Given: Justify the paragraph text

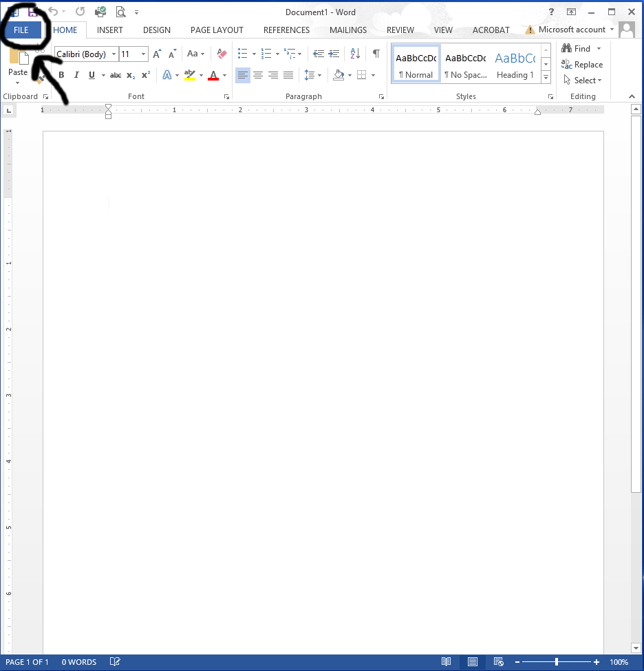Looking at the screenshot, I should point(288,75).
